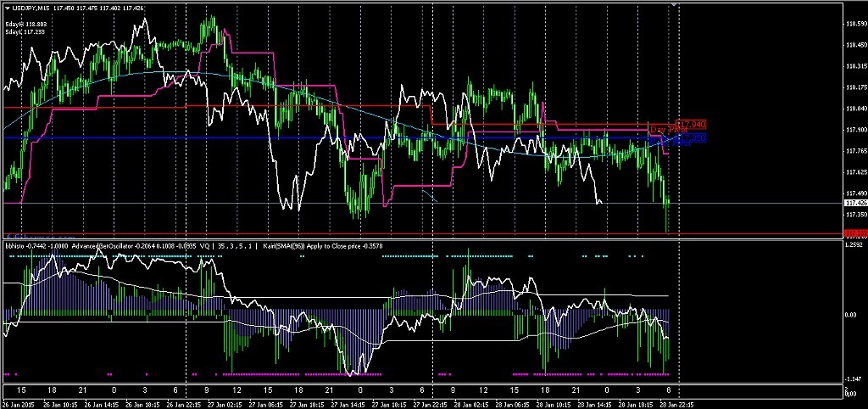Click the 5dayL 117.233 label
The image size is (868, 409).
[25, 31]
